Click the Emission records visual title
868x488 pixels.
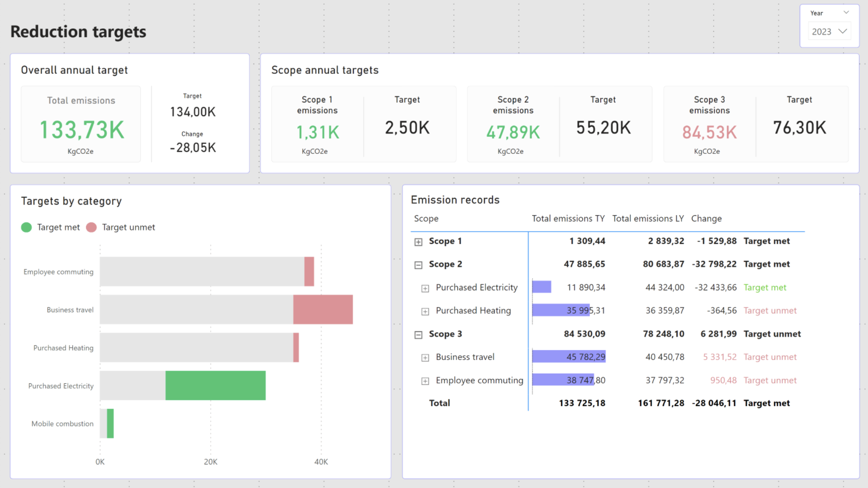[x=455, y=200]
